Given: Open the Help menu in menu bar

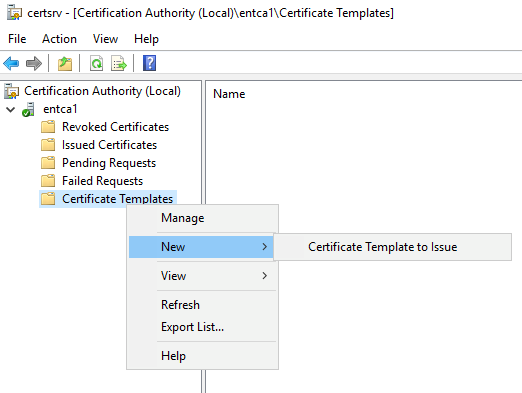Looking at the screenshot, I should click(146, 39).
